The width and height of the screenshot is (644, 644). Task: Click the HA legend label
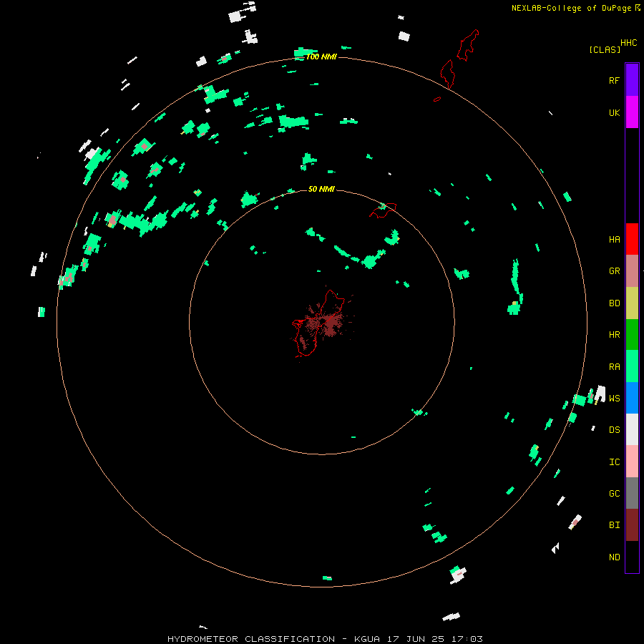point(614,239)
